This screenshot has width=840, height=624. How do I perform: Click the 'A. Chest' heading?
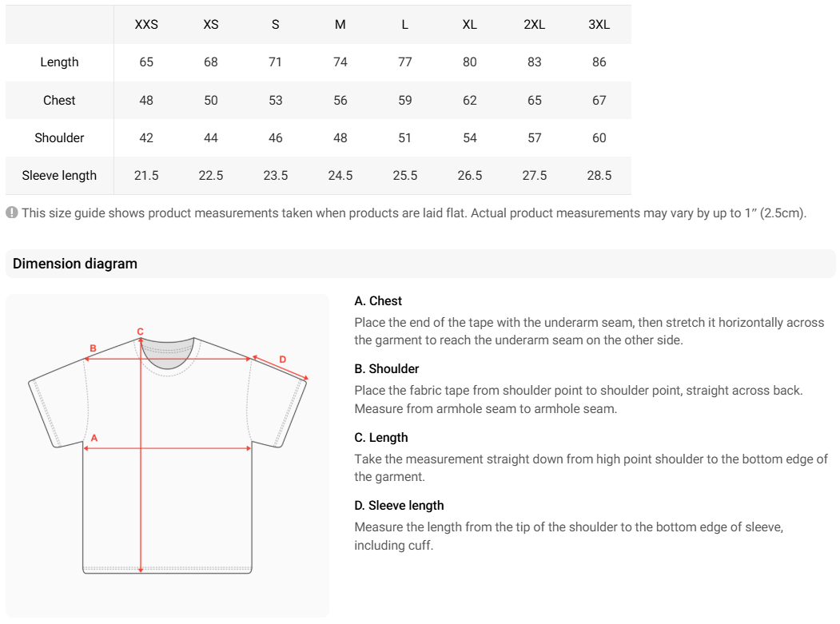click(378, 301)
